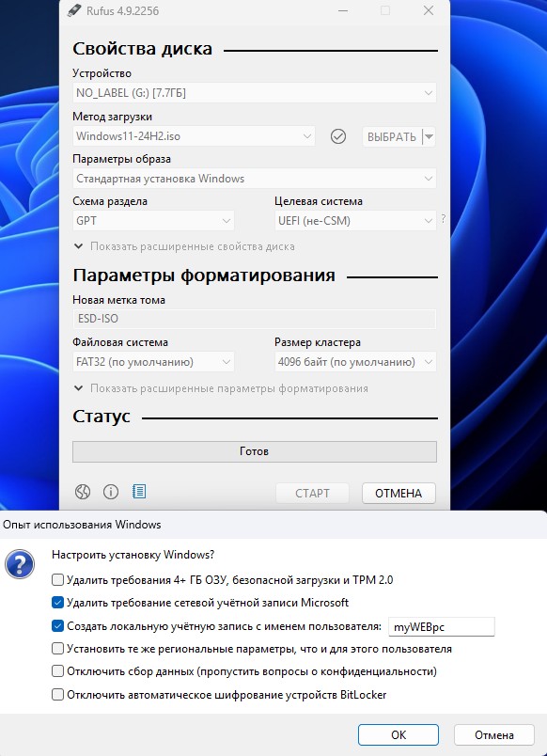The image size is (547, 756).
Task: Click the Настроить установку Windows? heading
Action: coord(133,555)
